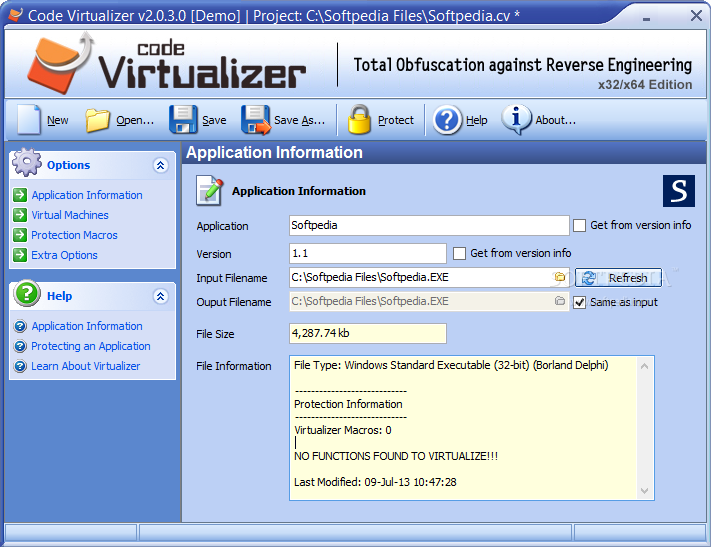Click the Last Modified text line
Image resolution: width=711 pixels, height=547 pixels.
point(375,482)
